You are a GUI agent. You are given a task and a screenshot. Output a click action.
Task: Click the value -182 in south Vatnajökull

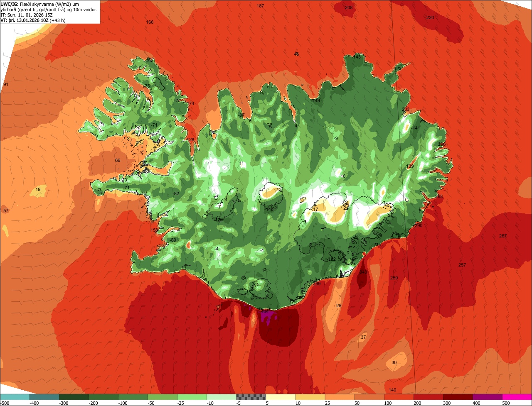[x=331, y=259]
